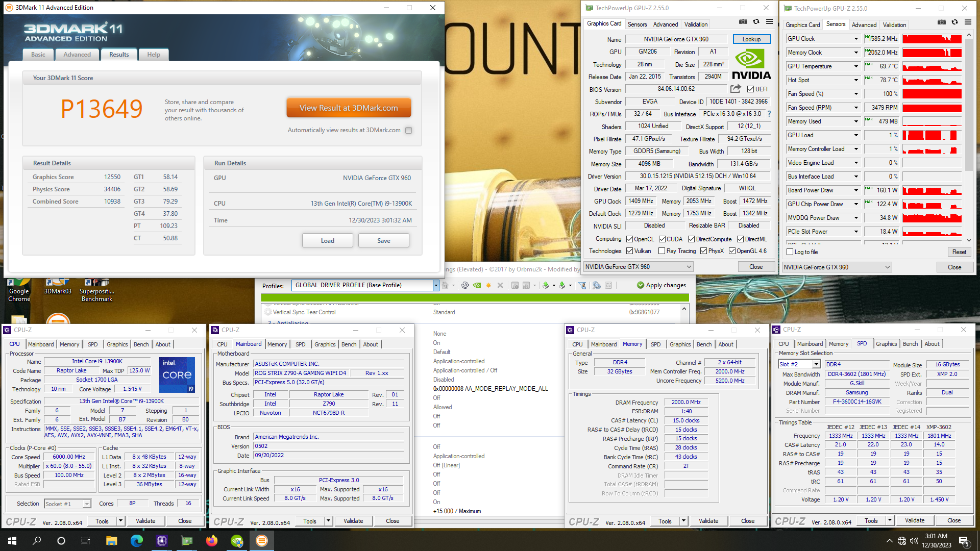Switch to Bench tab in CPU-Z SPD window
Image resolution: width=980 pixels, height=551 pixels.
tap(910, 344)
